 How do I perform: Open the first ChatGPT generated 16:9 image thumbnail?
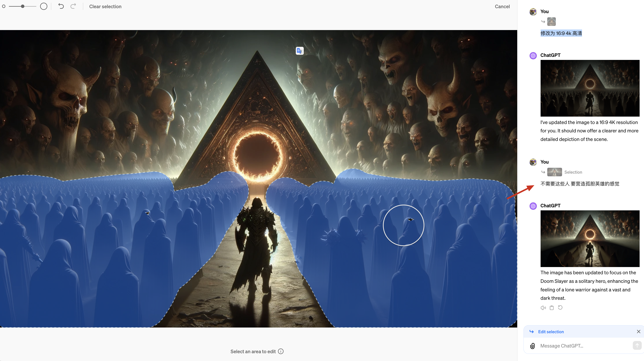(590, 88)
